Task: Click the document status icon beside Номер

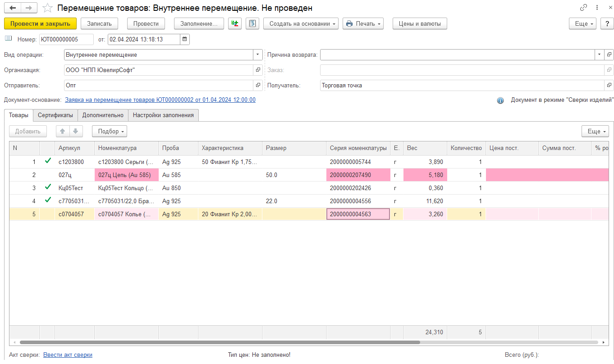Action: 8,39
